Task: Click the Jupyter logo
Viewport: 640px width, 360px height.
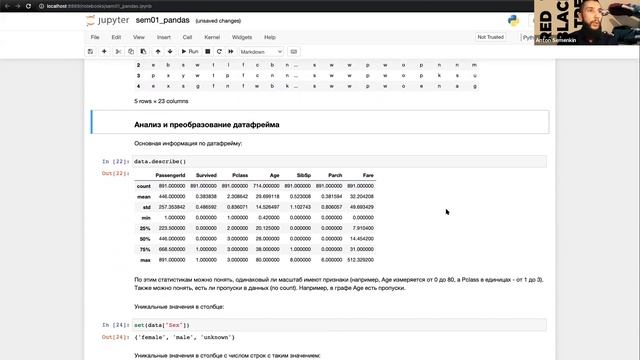Action: [108, 20]
